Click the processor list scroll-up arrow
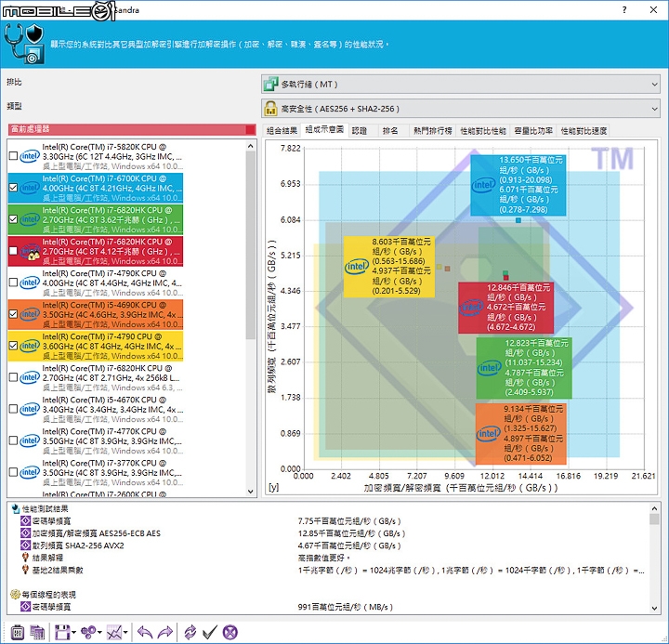This screenshot has height=644, width=669. point(251,146)
